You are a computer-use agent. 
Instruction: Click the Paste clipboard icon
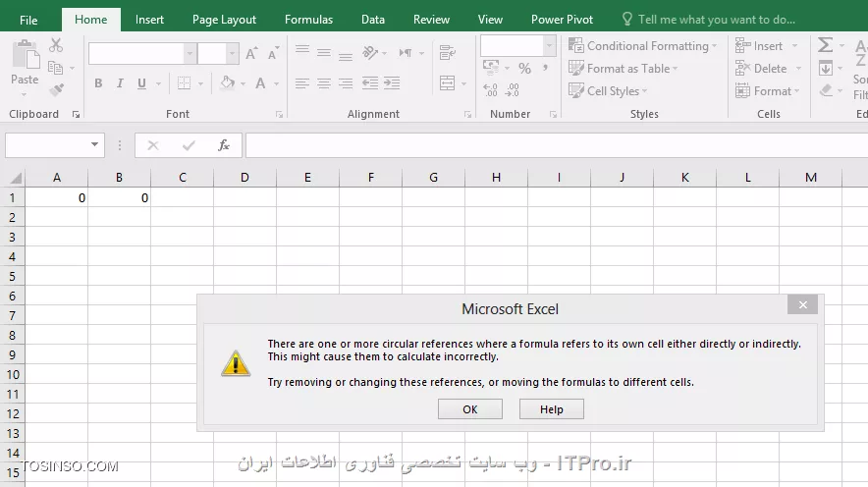pos(26,55)
